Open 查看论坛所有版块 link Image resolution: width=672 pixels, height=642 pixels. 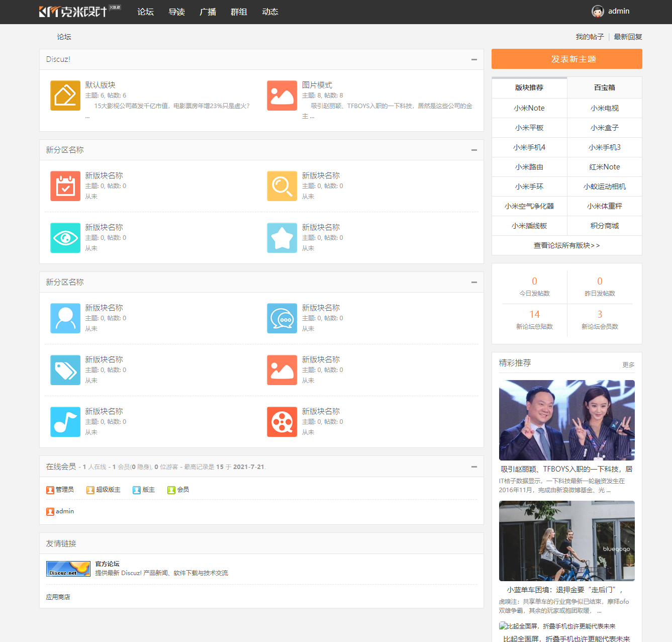coord(566,245)
